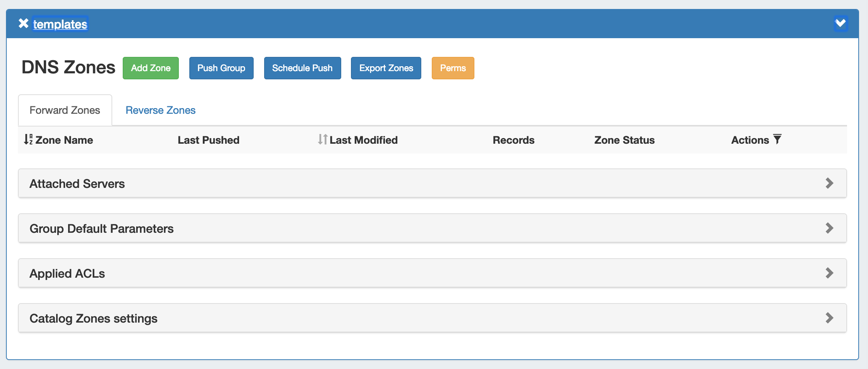Open Schedule Push dialog

tap(302, 68)
